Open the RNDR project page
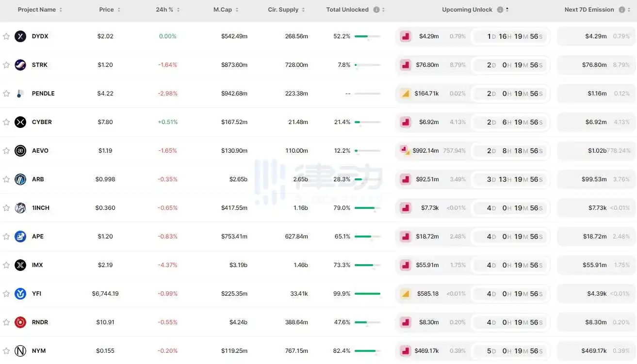This screenshot has height=364, width=637. 40,322
